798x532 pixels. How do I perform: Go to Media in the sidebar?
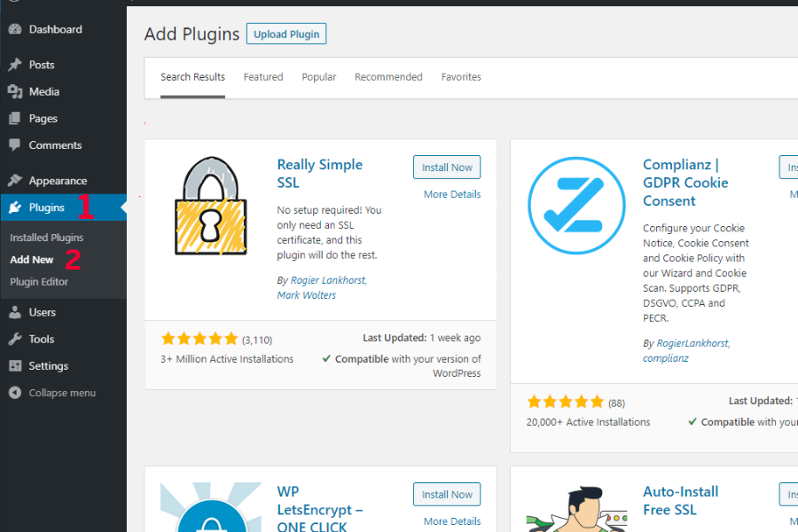pos(44,91)
